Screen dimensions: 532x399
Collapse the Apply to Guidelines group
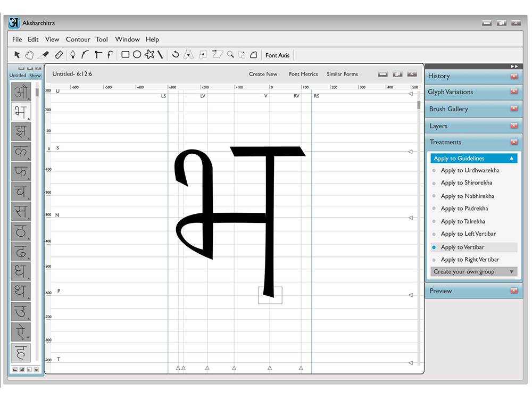[512, 159]
